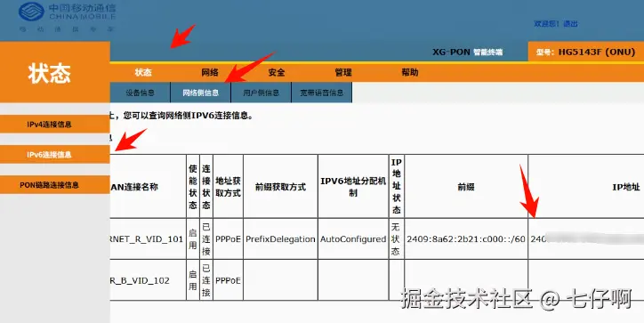Click the IP地址 column header
The image size is (644, 323).
point(626,187)
